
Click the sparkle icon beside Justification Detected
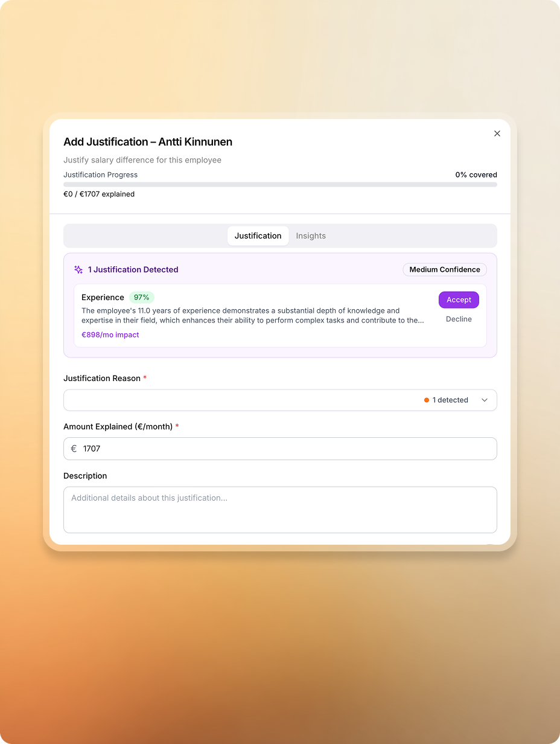pyautogui.click(x=78, y=270)
